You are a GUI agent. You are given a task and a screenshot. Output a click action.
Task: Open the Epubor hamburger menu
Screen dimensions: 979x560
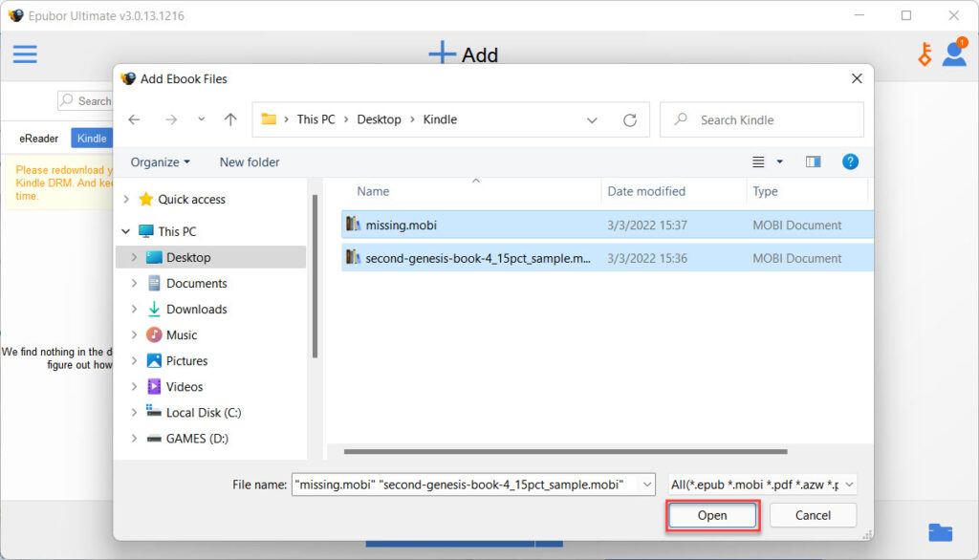pos(25,54)
